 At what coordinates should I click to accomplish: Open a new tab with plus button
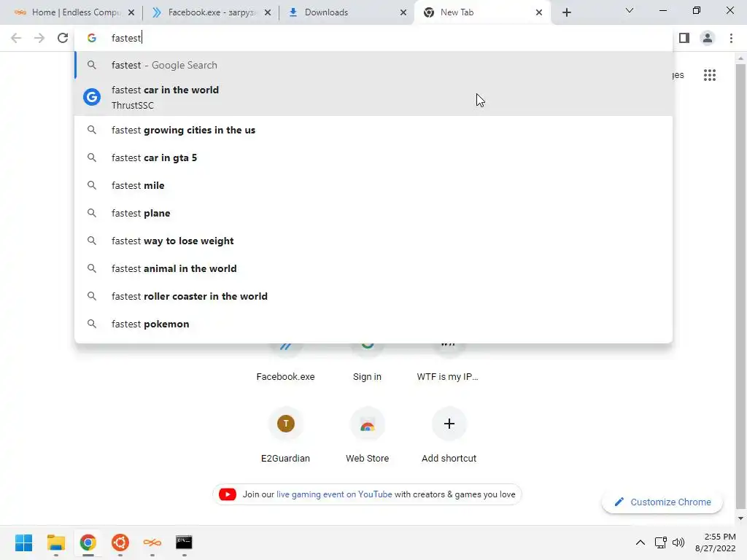[x=566, y=12]
